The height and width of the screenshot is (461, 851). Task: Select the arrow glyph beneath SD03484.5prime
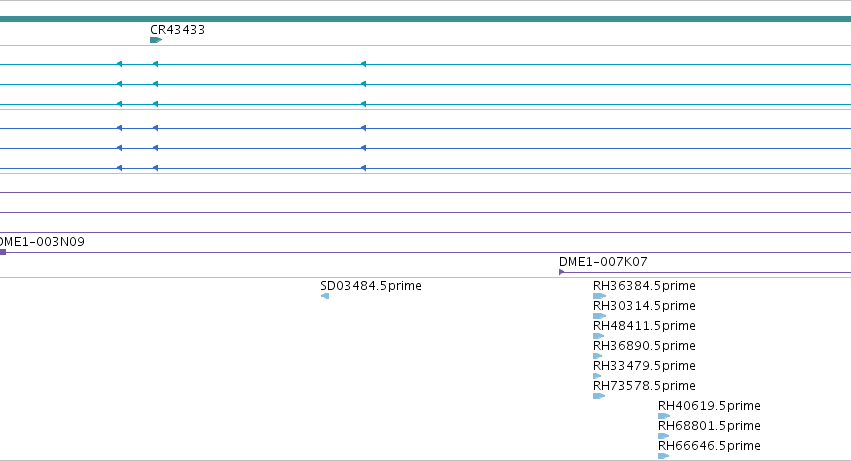325,296
